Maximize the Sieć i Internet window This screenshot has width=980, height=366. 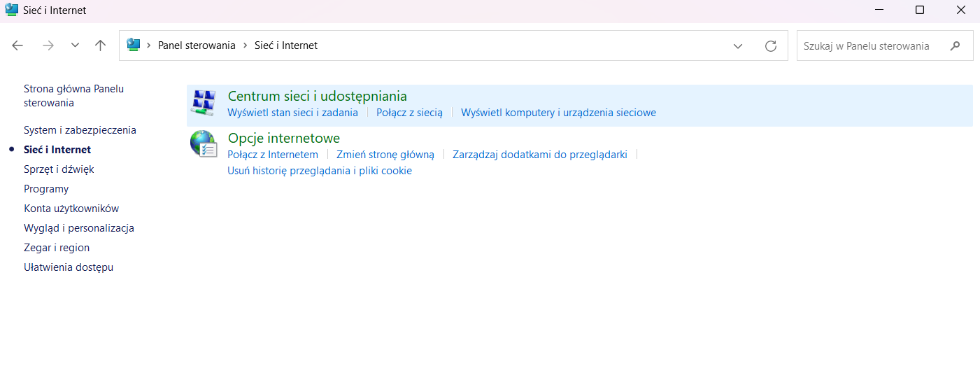point(920,10)
